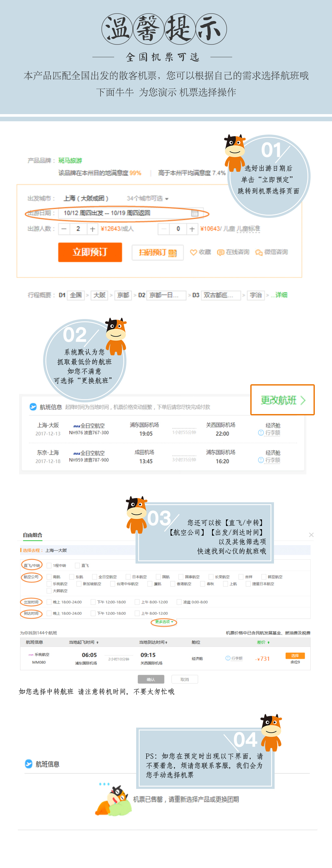Select departure 晚上 18:00-24:00 checkbox

click(x=49, y=602)
